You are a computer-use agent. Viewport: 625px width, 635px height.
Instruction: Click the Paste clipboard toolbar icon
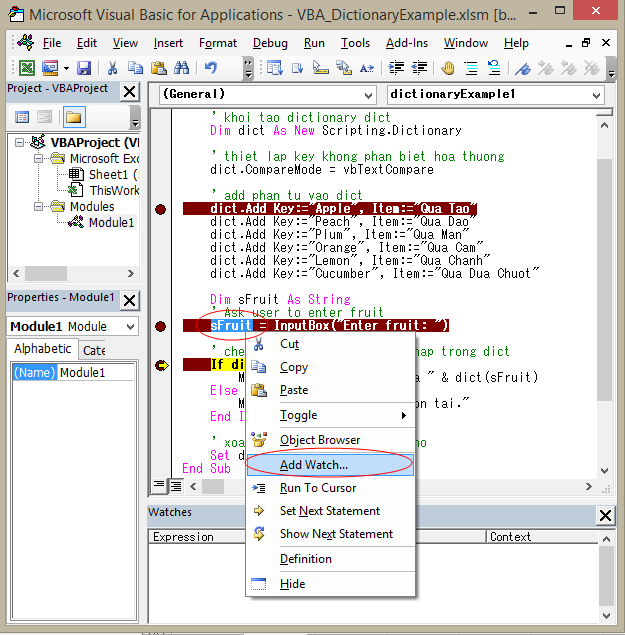(x=158, y=68)
